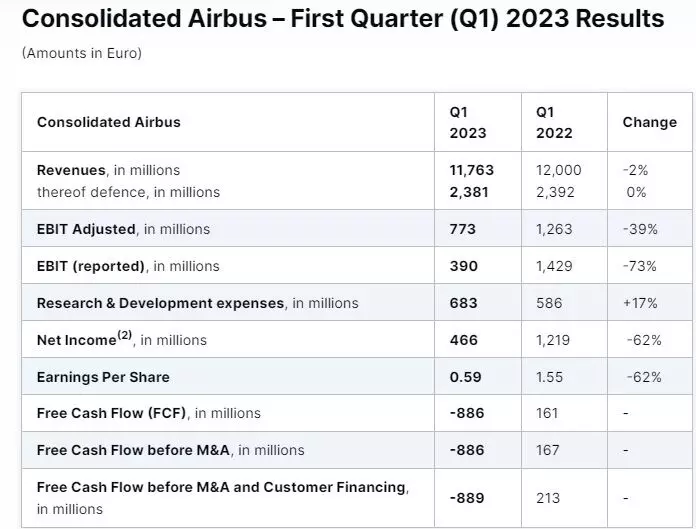Select the 0.59 earnings per share value
The height and width of the screenshot is (529, 696).
pos(464,377)
